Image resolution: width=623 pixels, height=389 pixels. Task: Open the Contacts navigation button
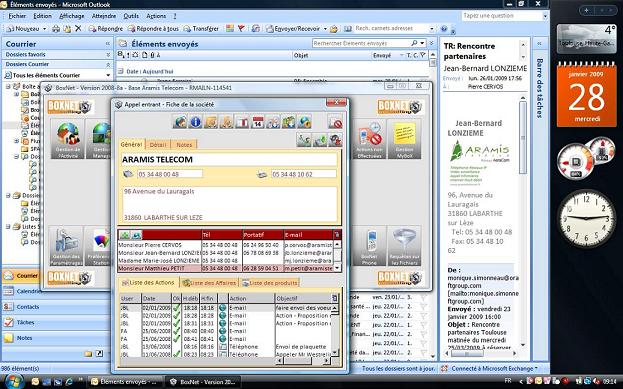click(x=56, y=307)
